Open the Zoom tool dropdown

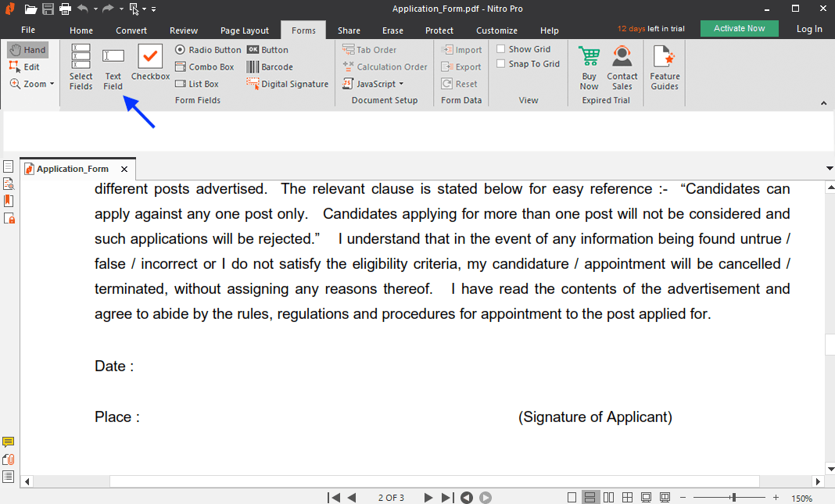coord(50,84)
